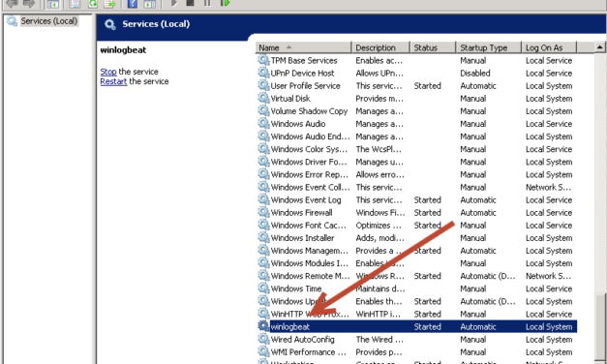
Task: Click the Local System logon of Virtual Disk
Action: [x=549, y=99]
